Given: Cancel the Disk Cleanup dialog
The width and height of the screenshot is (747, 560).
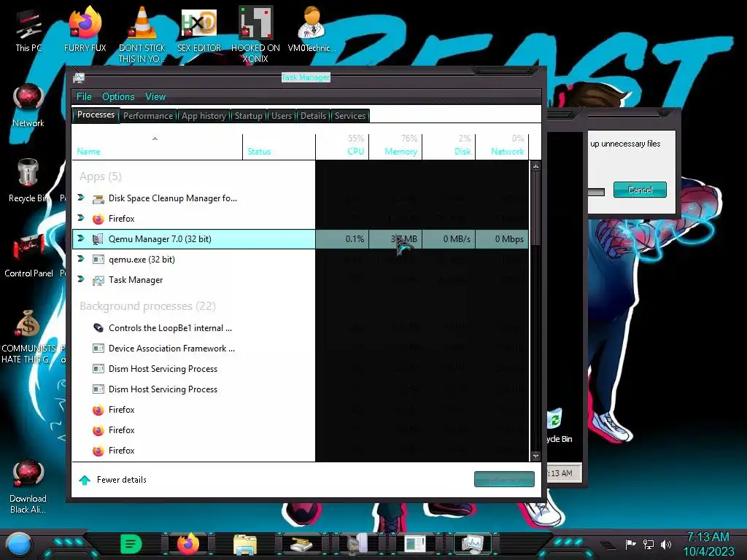Looking at the screenshot, I should [x=640, y=190].
